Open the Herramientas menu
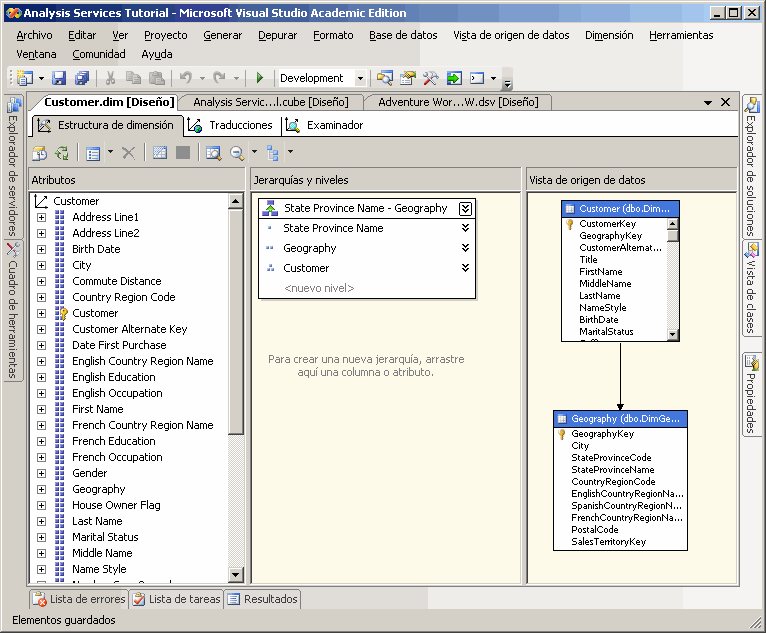The width and height of the screenshot is (766, 633). pos(681,35)
